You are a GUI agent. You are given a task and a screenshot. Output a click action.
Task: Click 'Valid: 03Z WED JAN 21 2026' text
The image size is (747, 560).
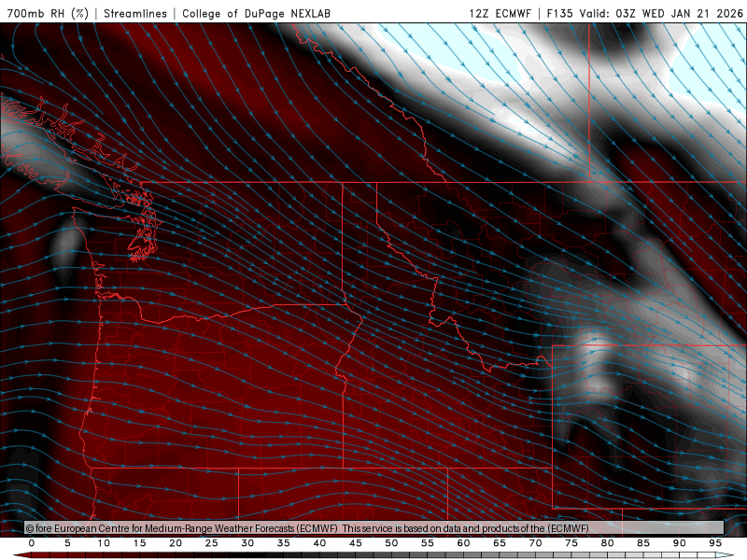pos(661,13)
